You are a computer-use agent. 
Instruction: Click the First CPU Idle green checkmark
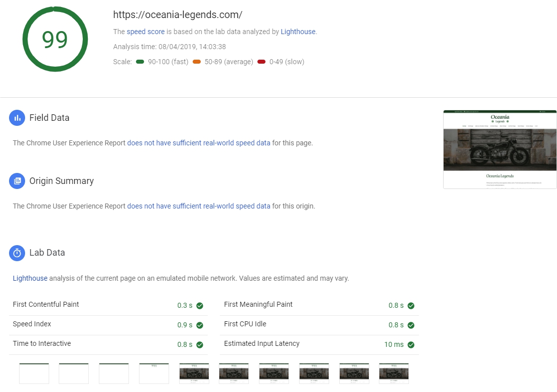411,325
